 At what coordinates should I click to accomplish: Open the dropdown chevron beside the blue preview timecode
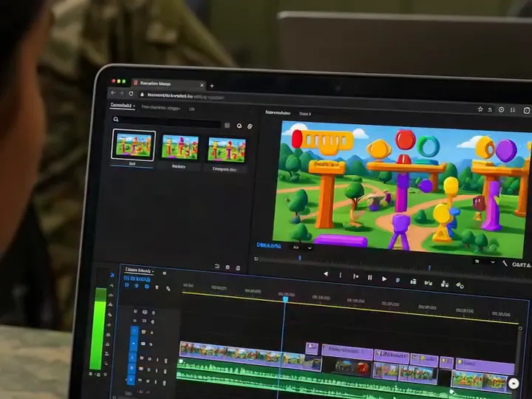[x=310, y=248]
